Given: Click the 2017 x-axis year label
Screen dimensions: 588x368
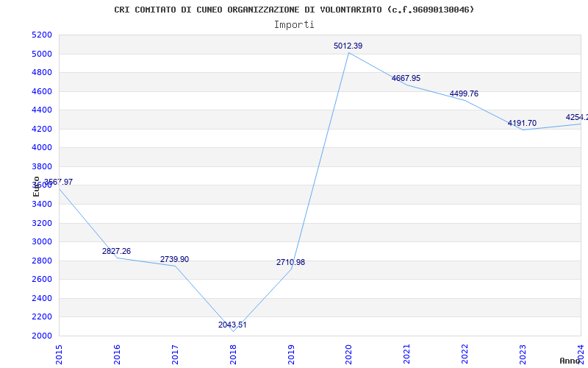Looking at the screenshot, I should coord(175,355).
